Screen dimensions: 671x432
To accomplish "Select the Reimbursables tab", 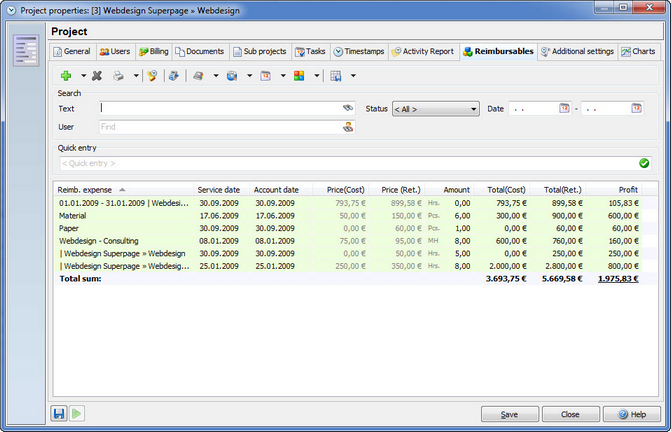I will pyautogui.click(x=499, y=51).
